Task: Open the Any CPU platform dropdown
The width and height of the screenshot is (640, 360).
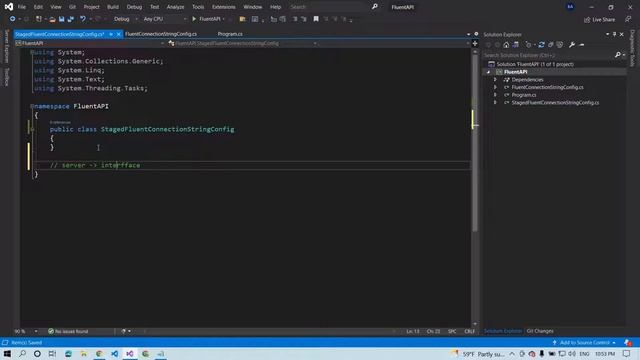Action: (164, 19)
